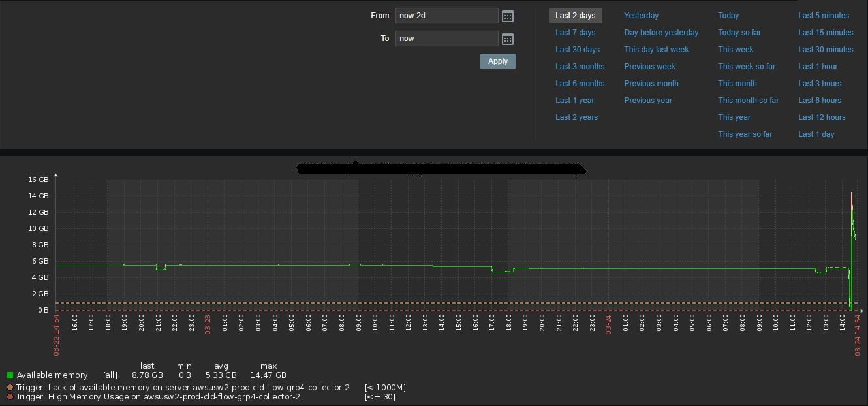
Task: Focus the To time input field
Action: point(446,39)
